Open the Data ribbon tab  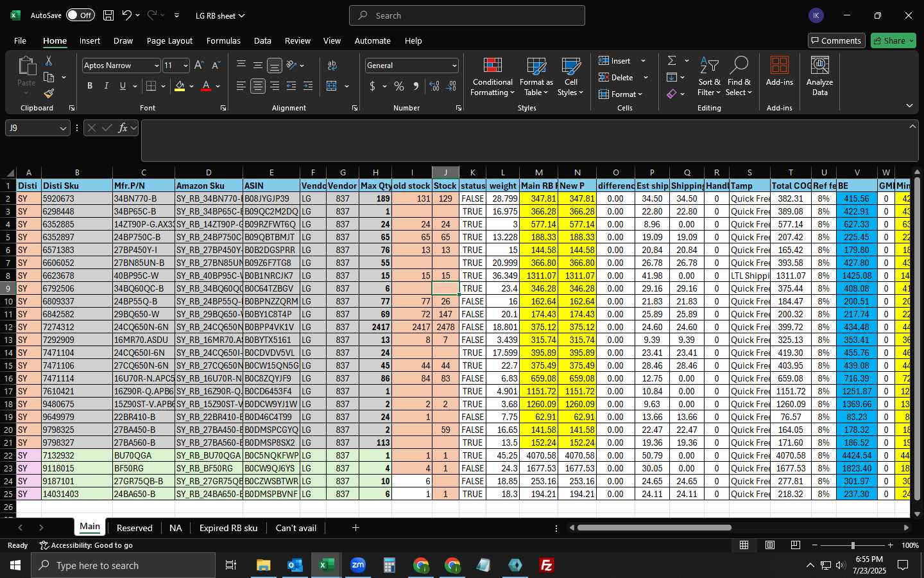click(262, 40)
